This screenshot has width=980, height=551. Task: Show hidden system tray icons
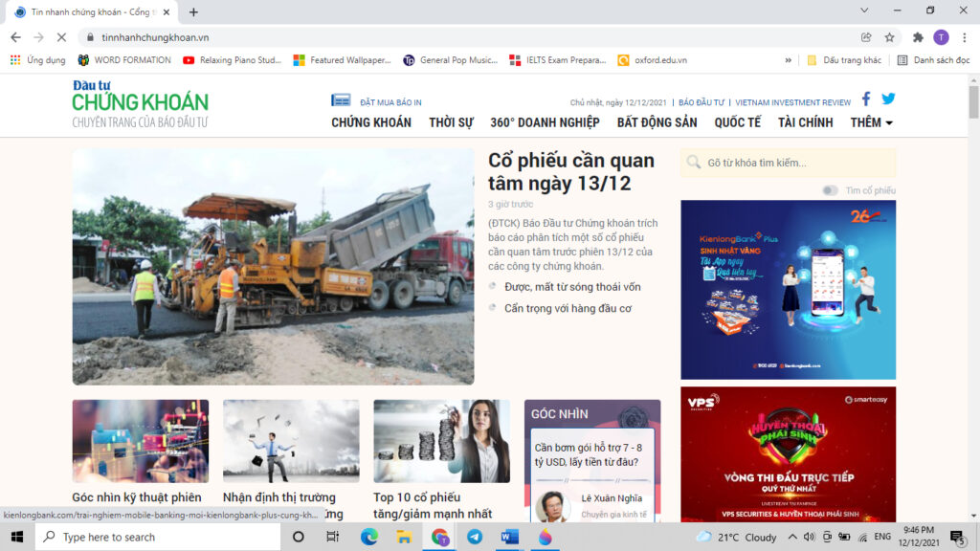point(792,537)
